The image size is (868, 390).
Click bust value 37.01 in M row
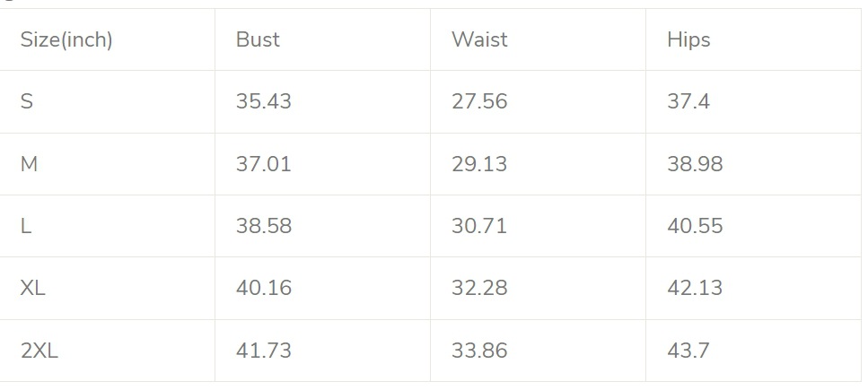pos(263,164)
